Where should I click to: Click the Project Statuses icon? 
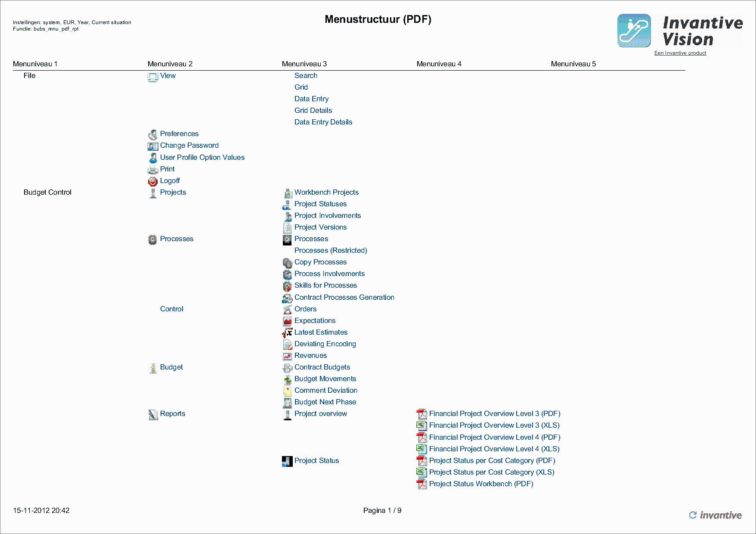(x=287, y=205)
